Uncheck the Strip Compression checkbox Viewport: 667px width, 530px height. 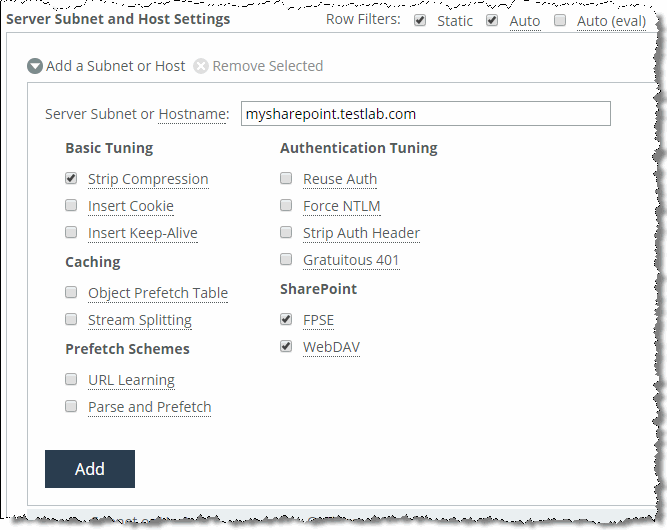[x=71, y=178]
